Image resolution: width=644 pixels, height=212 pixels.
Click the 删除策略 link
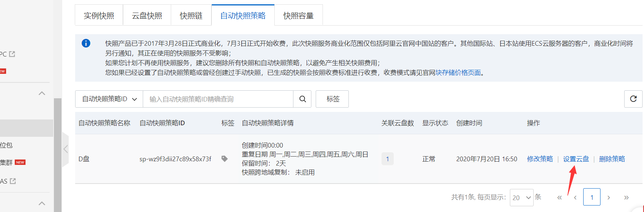click(612, 159)
